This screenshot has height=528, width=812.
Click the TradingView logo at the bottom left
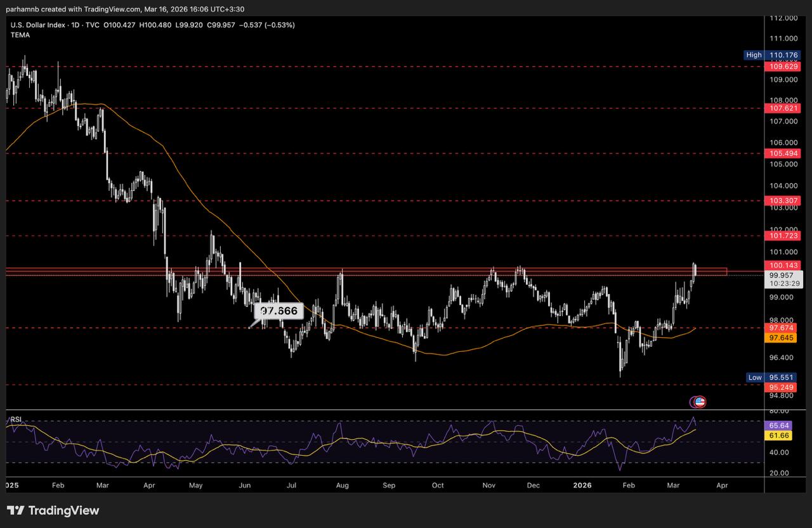tap(53, 510)
